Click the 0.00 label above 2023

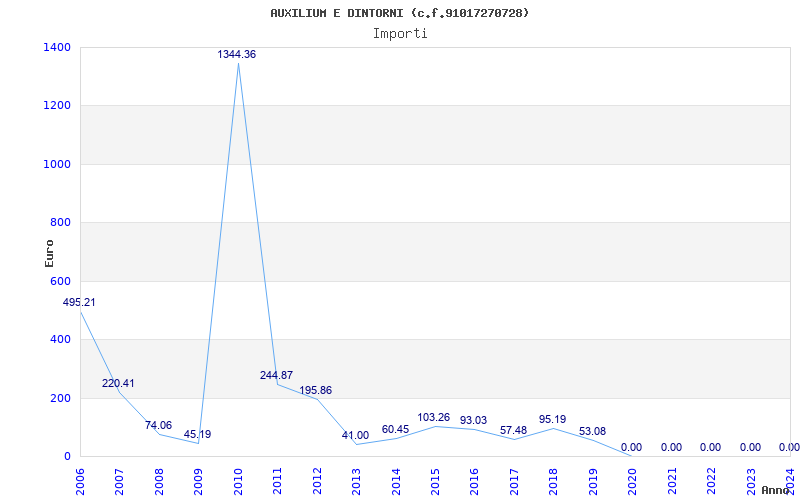point(751,447)
